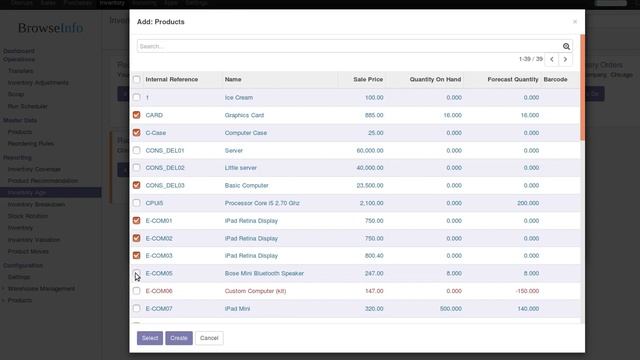Open Inventory Age in sidebar
Screen dimensions: 640x360
(51, 192)
